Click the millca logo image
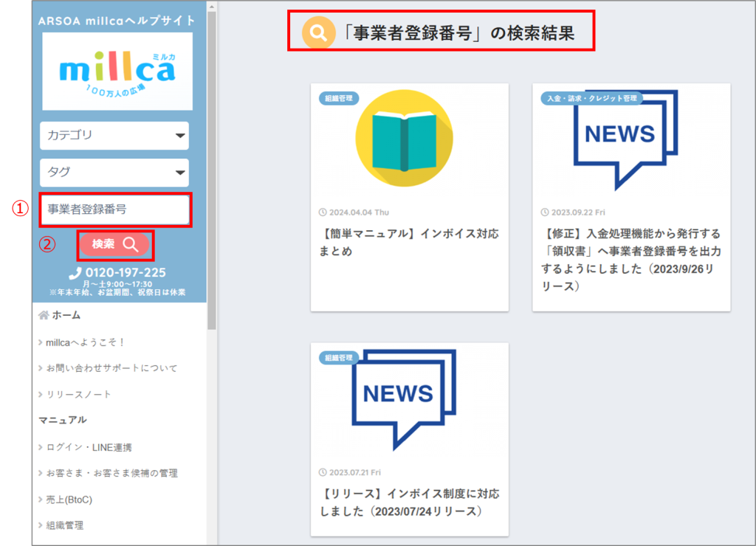This screenshot has height=546, width=756. click(117, 71)
